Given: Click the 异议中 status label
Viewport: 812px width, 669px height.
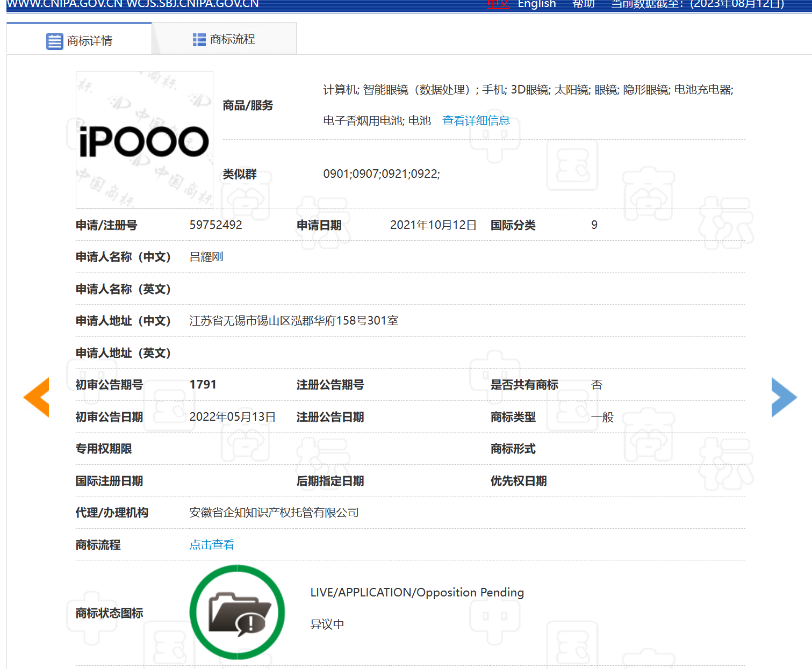Looking at the screenshot, I should click(327, 624).
